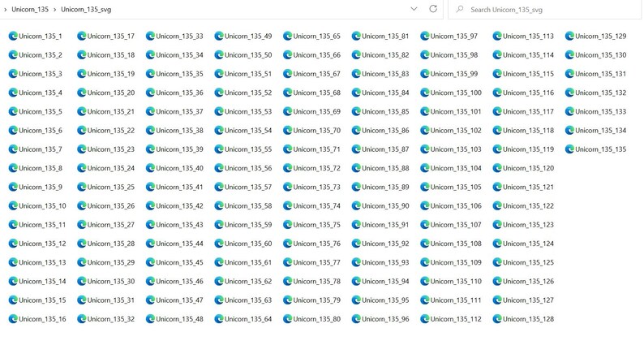644x341 pixels.
Task: Select file name Unicorn_135_20
Action: [x=111, y=93]
